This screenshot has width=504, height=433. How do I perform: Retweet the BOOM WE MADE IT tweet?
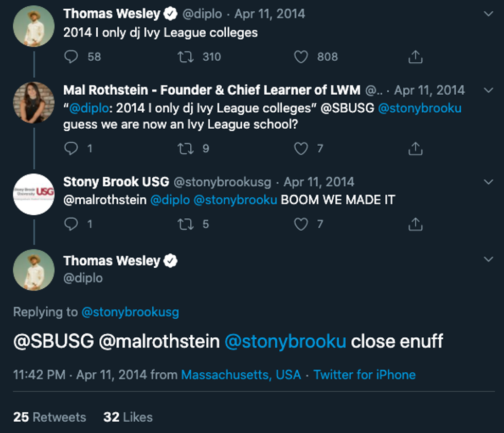[x=185, y=224]
